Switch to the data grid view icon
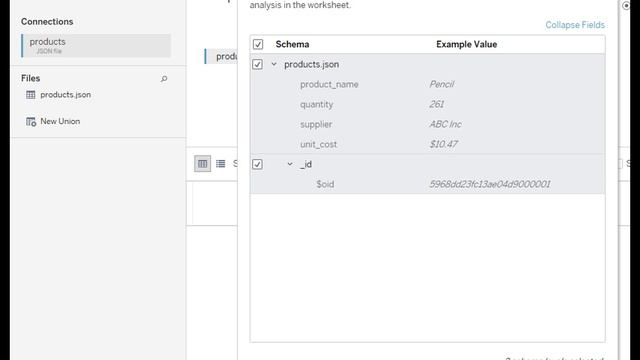This screenshot has width=640, height=360. (x=202, y=164)
